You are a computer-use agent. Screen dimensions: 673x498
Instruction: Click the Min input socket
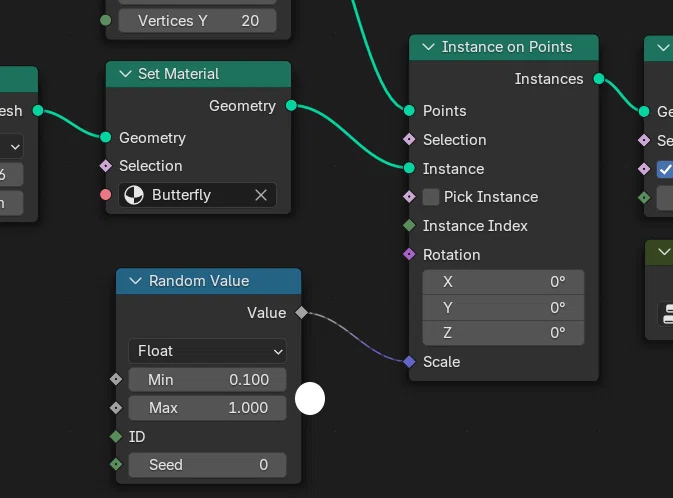tap(116, 380)
